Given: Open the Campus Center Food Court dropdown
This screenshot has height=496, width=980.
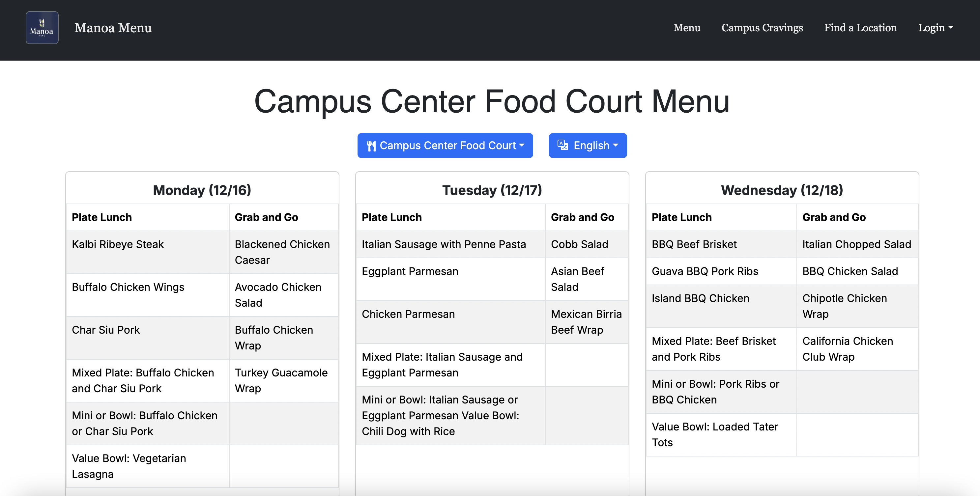Looking at the screenshot, I should tap(445, 146).
